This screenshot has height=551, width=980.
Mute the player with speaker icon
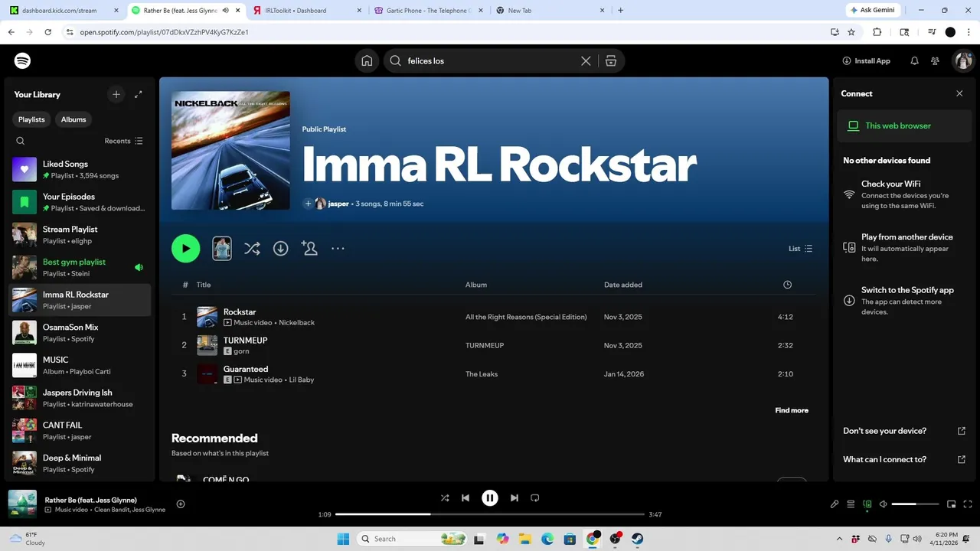(884, 504)
